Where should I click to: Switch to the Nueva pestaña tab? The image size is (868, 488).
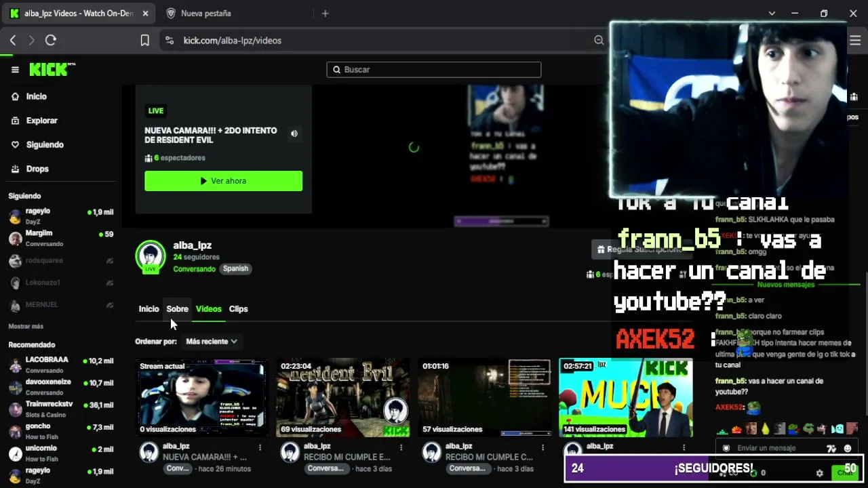206,14
